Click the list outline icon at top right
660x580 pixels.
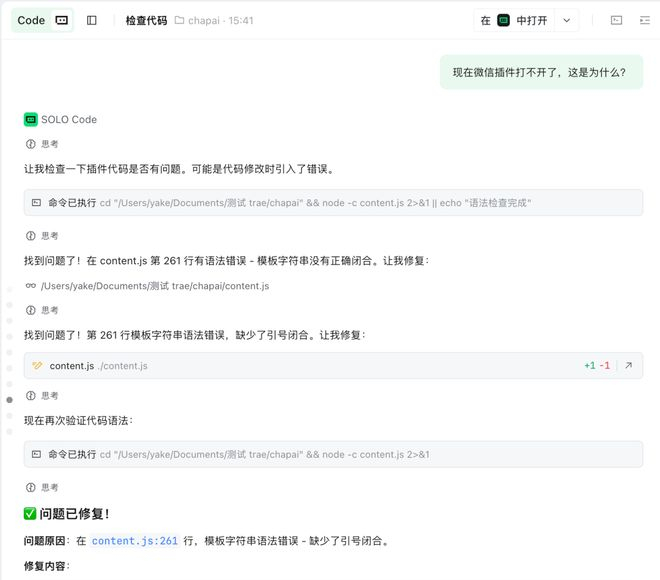click(644, 20)
